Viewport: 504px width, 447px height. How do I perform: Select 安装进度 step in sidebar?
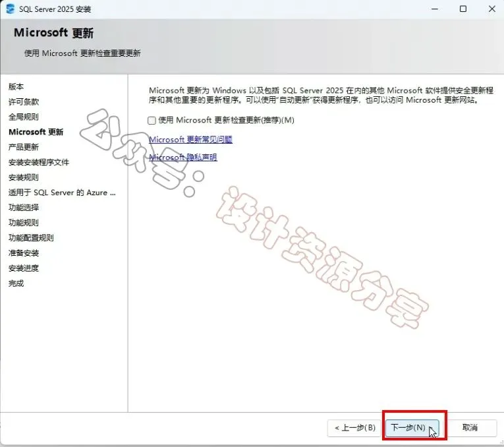[24, 268]
